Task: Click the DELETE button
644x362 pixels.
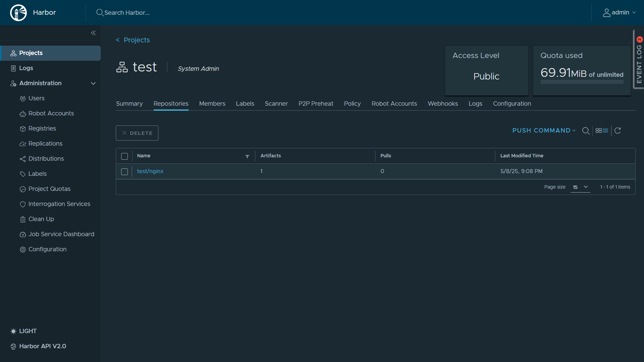Action: pyautogui.click(x=137, y=133)
